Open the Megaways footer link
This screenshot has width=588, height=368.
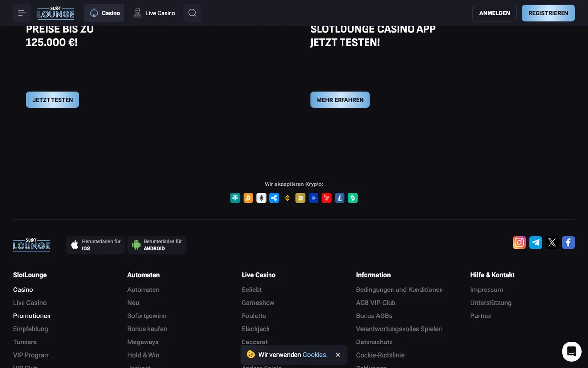[143, 342]
